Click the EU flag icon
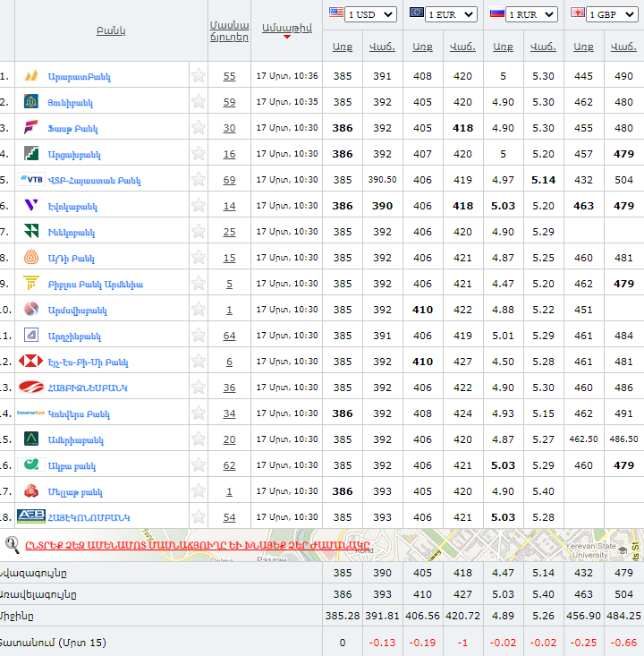The image size is (644, 656). point(417,13)
